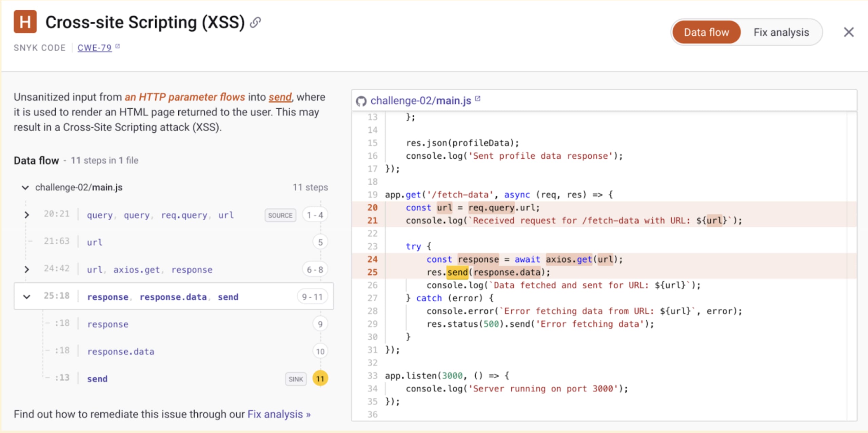Expand the 24:42 axios.get step group
868x433 pixels.
[26, 269]
